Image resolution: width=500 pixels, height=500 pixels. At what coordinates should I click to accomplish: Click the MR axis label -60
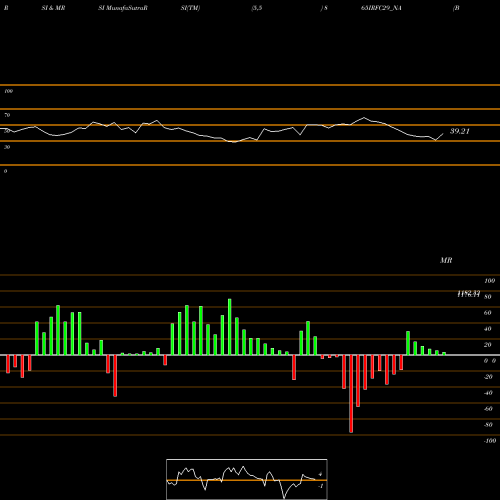[488, 409]
